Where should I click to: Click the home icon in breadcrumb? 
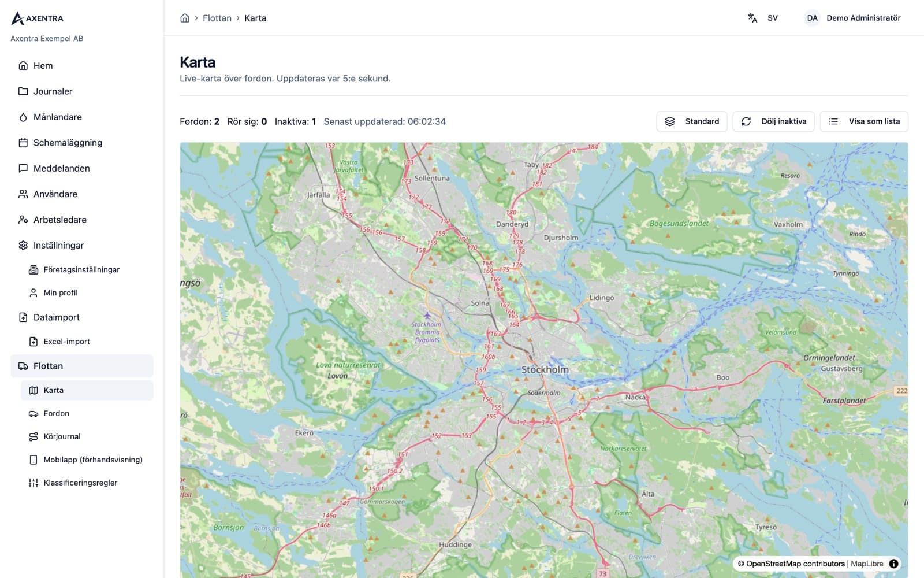click(185, 18)
